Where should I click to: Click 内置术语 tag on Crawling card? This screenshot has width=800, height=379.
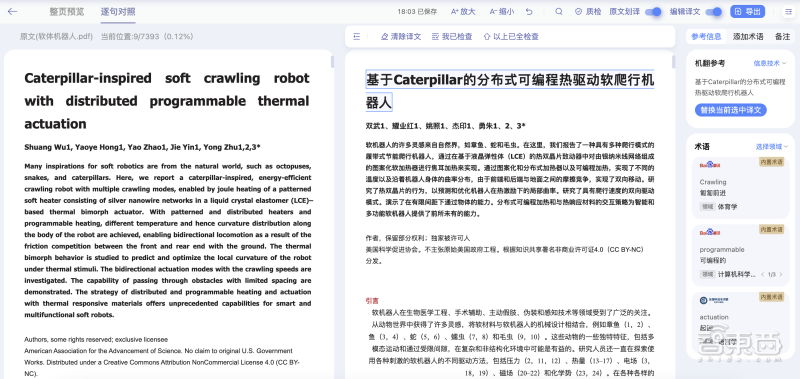(x=771, y=162)
